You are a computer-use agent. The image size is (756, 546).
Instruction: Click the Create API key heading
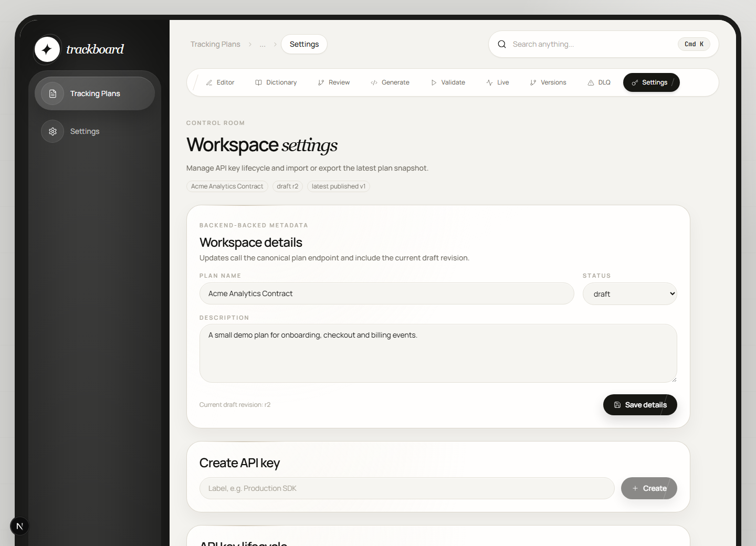point(239,463)
